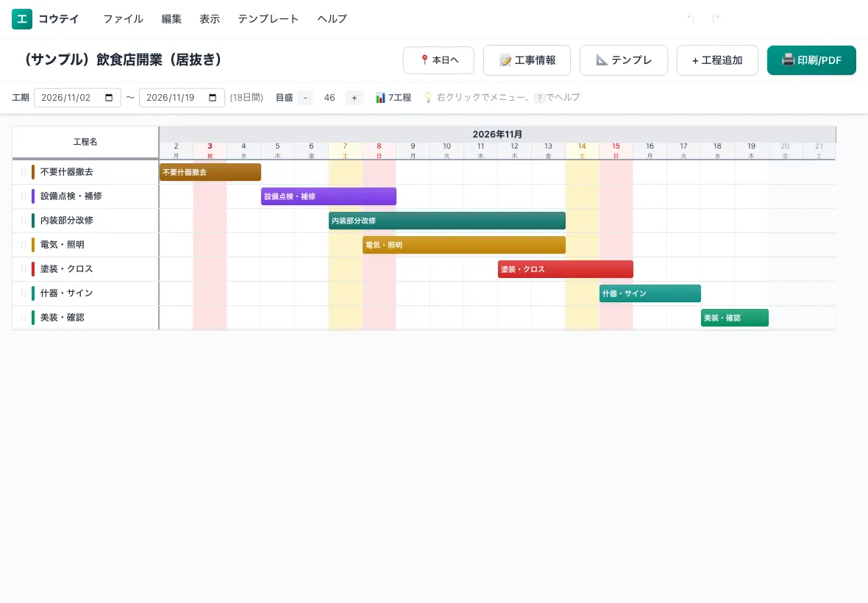Image resolution: width=868 pixels, height=603 pixels.
Task: Click the end date field 2026/11/19
Action: (182, 98)
